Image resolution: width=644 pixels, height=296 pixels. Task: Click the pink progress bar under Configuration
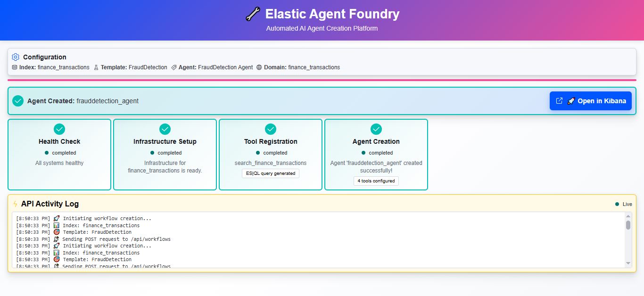tap(322, 80)
